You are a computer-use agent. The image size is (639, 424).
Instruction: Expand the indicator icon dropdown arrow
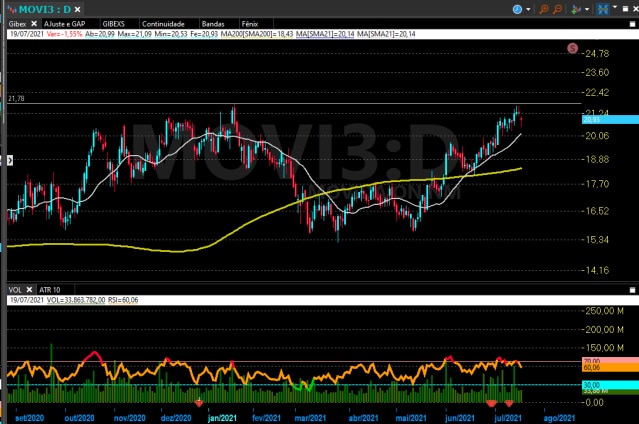pyautogui.click(x=586, y=8)
